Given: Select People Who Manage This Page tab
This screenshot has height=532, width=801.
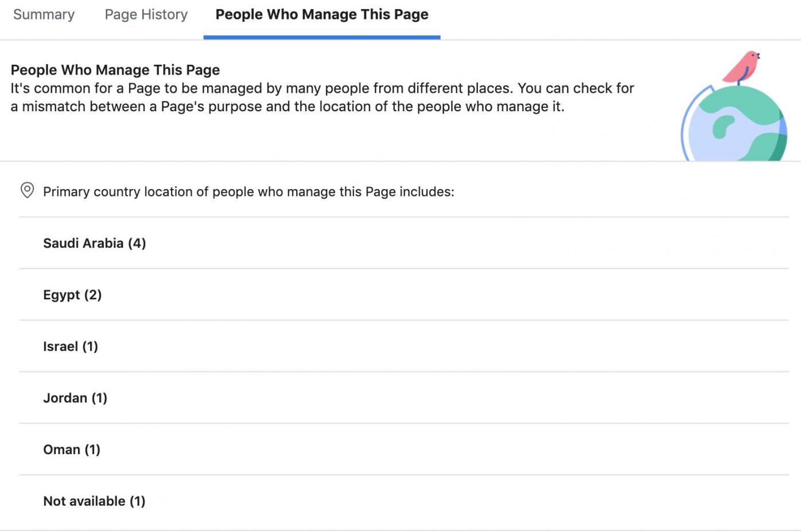Looking at the screenshot, I should click(321, 14).
